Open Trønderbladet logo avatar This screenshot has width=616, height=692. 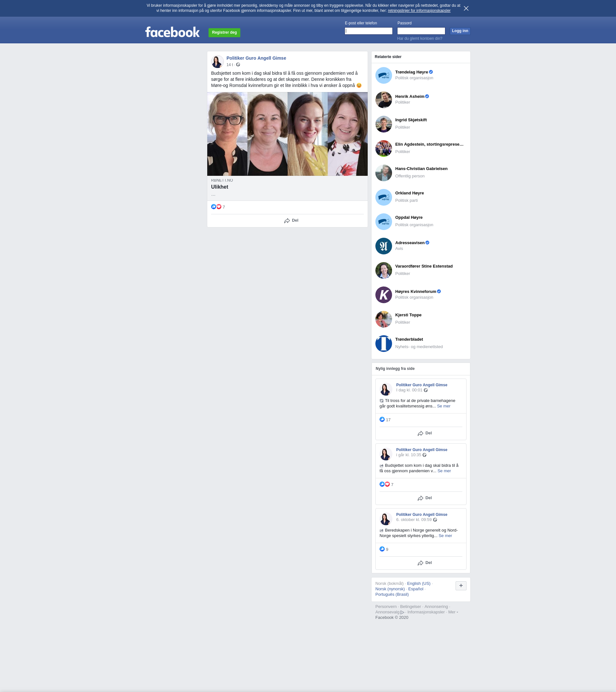click(383, 343)
